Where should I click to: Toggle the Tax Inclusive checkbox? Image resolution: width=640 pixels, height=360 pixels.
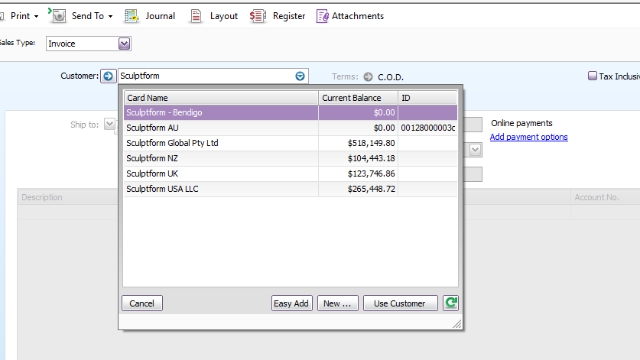(x=592, y=76)
